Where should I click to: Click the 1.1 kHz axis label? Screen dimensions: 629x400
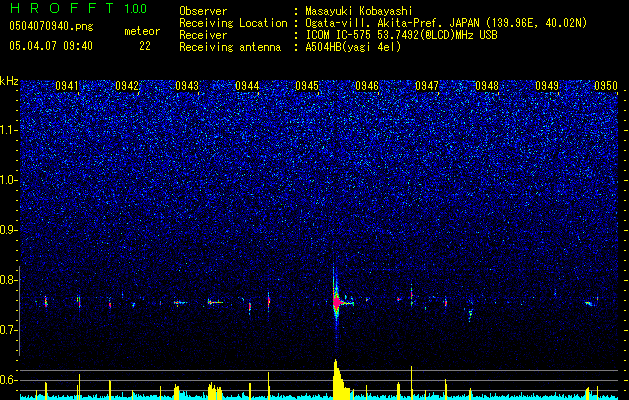pos(9,130)
